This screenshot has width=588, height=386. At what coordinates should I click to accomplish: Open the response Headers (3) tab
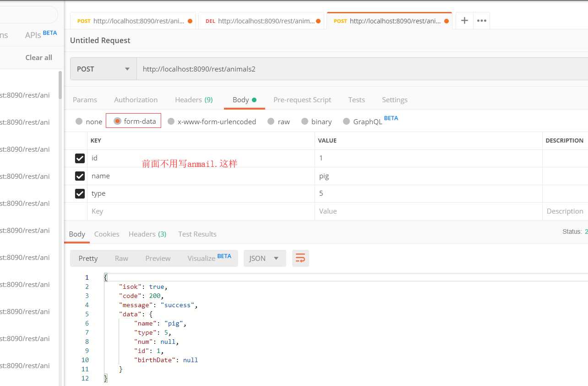[x=147, y=234]
